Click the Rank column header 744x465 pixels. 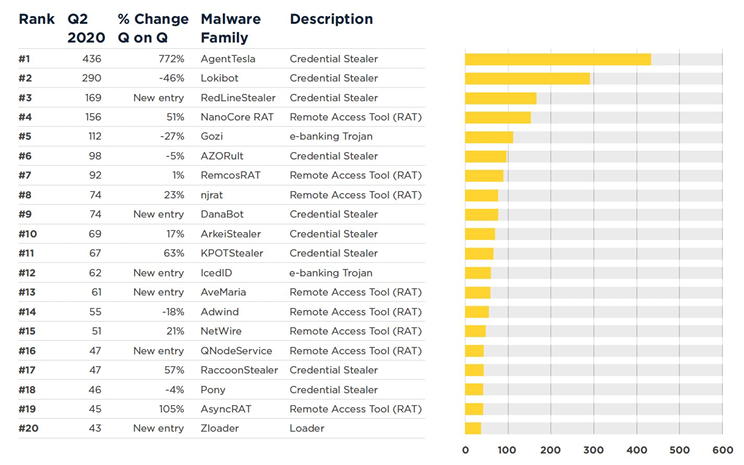point(36,19)
